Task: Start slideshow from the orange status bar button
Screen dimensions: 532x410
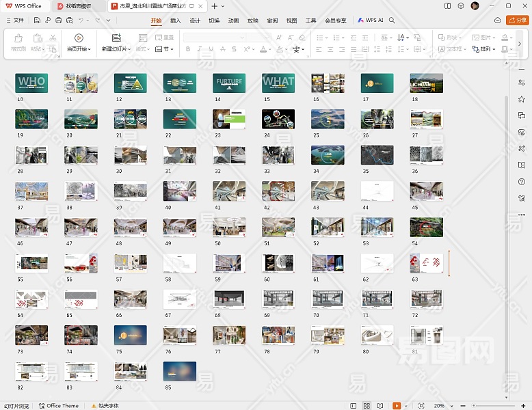Action: coord(397,406)
